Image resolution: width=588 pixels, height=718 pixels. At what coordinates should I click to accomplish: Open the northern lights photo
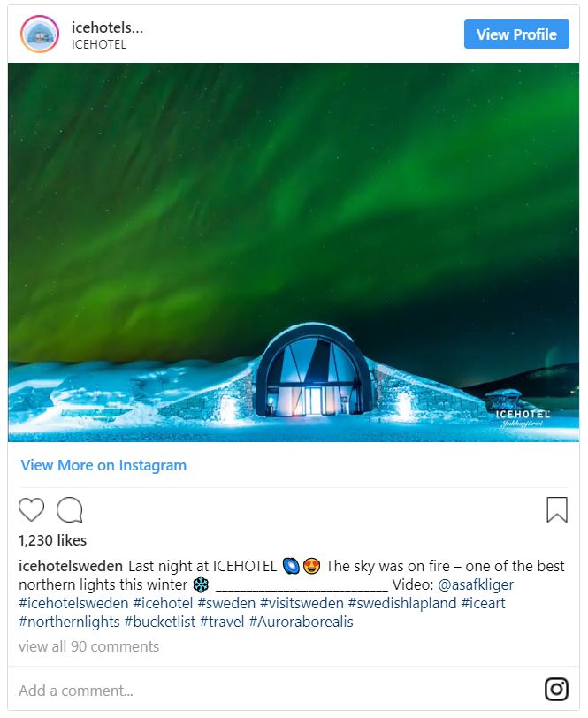click(294, 252)
